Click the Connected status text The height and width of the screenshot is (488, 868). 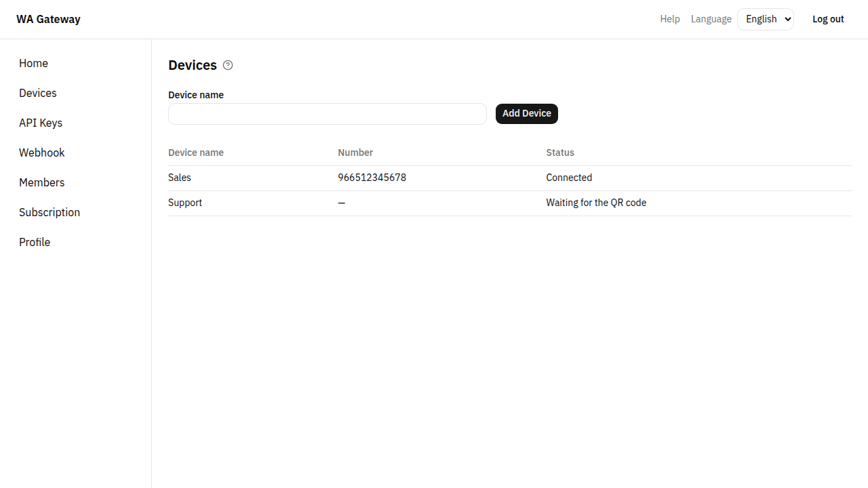pyautogui.click(x=569, y=178)
